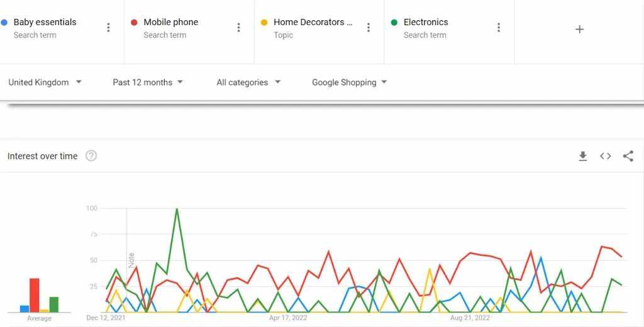The height and width of the screenshot is (327, 644).
Task: Show help for Interest over time
Action: pos(91,156)
